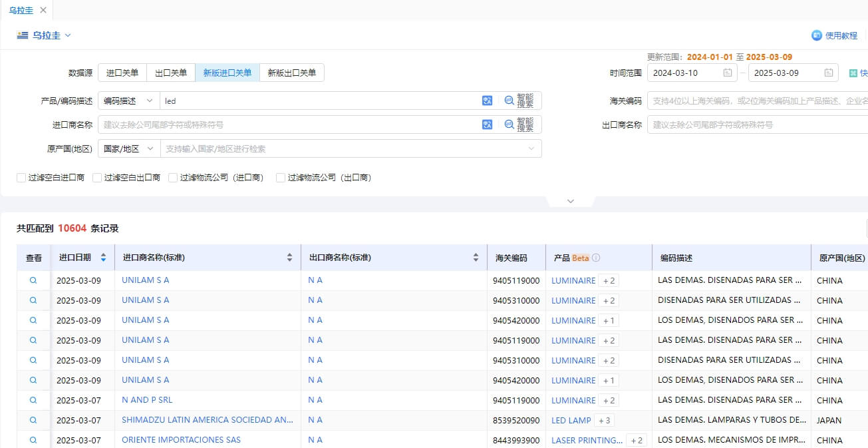Click calendar icon in start date field
Screen dimensions: 868x448
[728, 73]
